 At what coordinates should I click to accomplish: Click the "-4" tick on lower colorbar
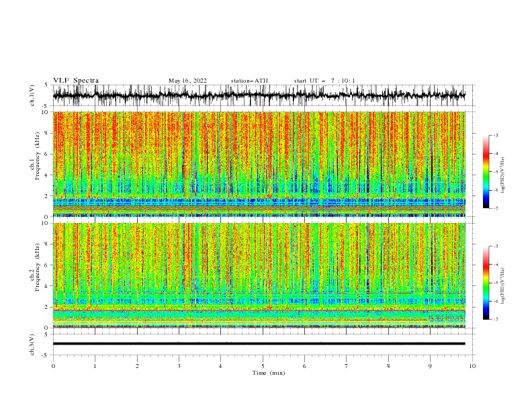coord(495,265)
